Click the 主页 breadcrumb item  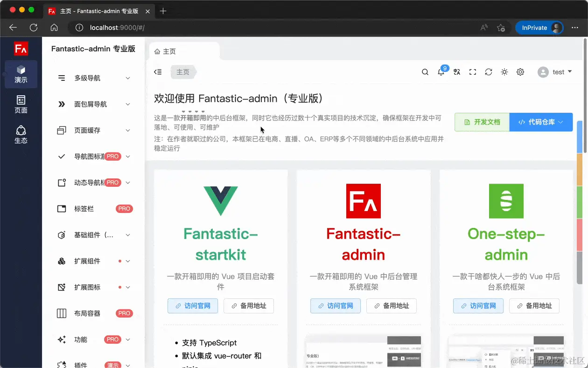183,72
